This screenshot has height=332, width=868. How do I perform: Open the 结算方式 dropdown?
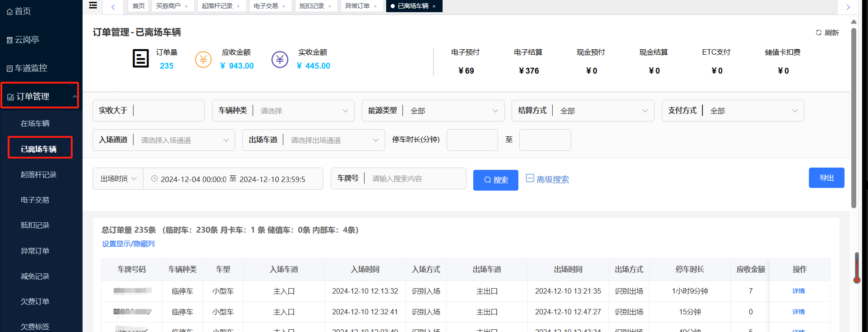583,111
